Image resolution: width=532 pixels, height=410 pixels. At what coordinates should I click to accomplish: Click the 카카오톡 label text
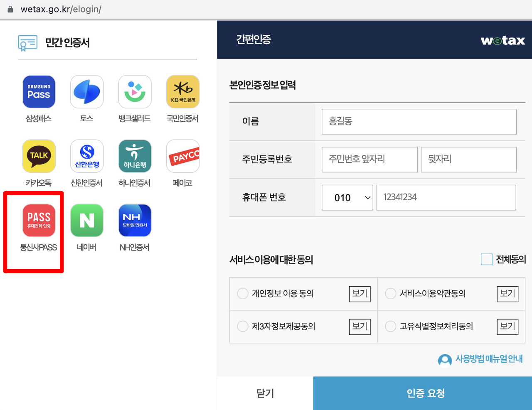pos(39,183)
